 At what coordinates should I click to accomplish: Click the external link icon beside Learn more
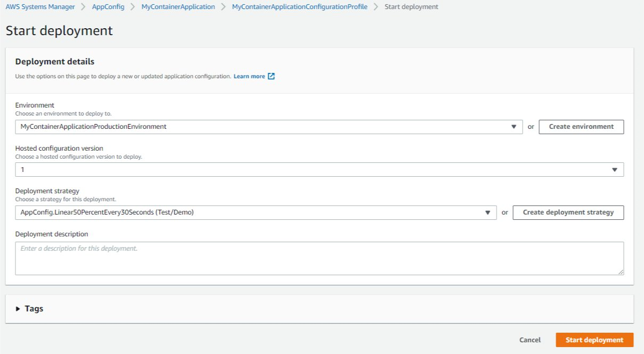click(x=271, y=76)
